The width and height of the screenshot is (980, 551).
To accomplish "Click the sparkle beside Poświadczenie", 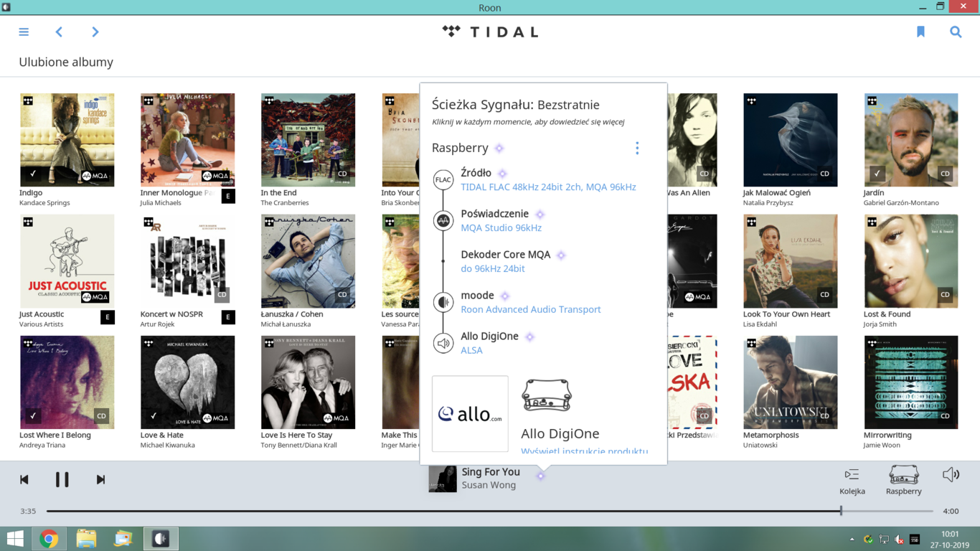I will click(x=540, y=215).
